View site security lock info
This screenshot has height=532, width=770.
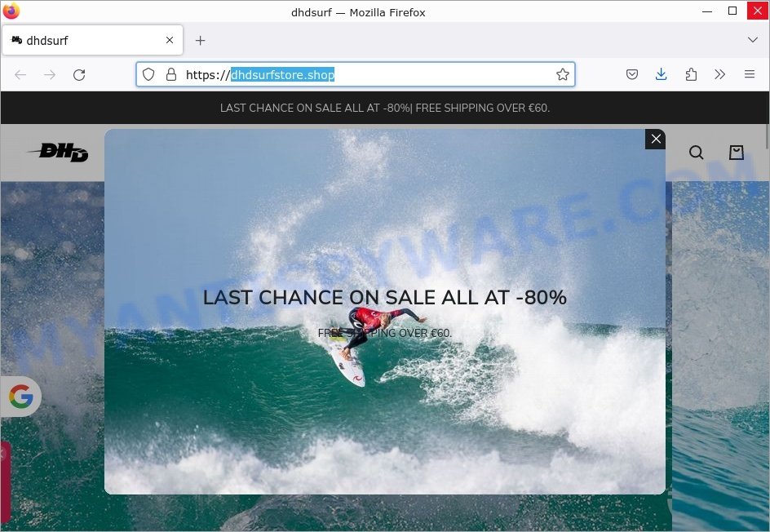pyautogui.click(x=171, y=74)
